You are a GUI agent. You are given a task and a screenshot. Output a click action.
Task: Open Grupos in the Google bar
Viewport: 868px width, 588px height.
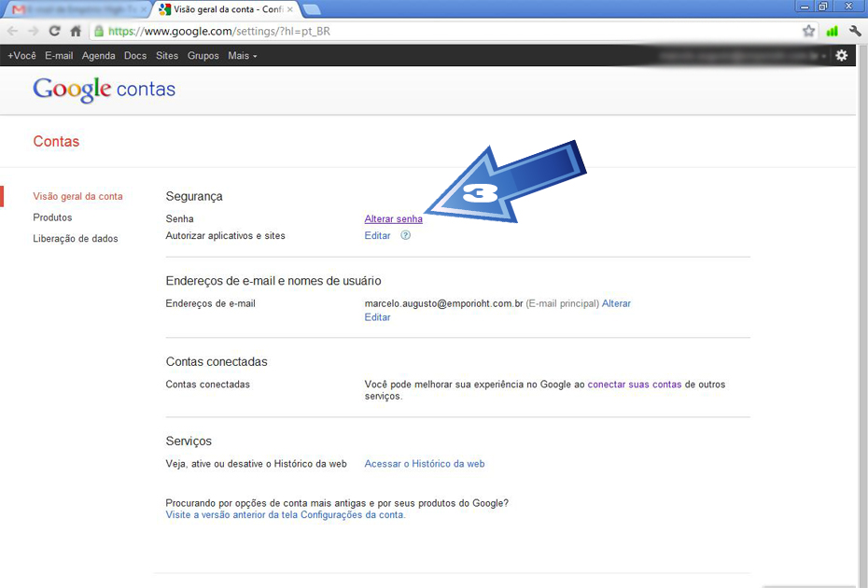[203, 55]
